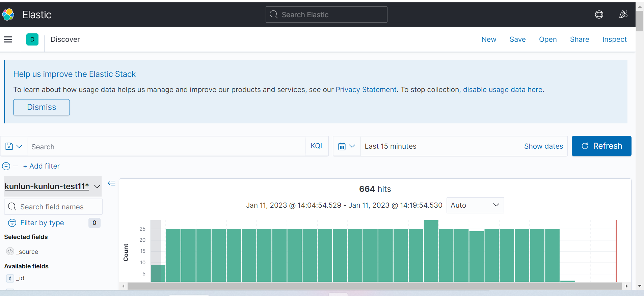Click + Add filter

42,166
